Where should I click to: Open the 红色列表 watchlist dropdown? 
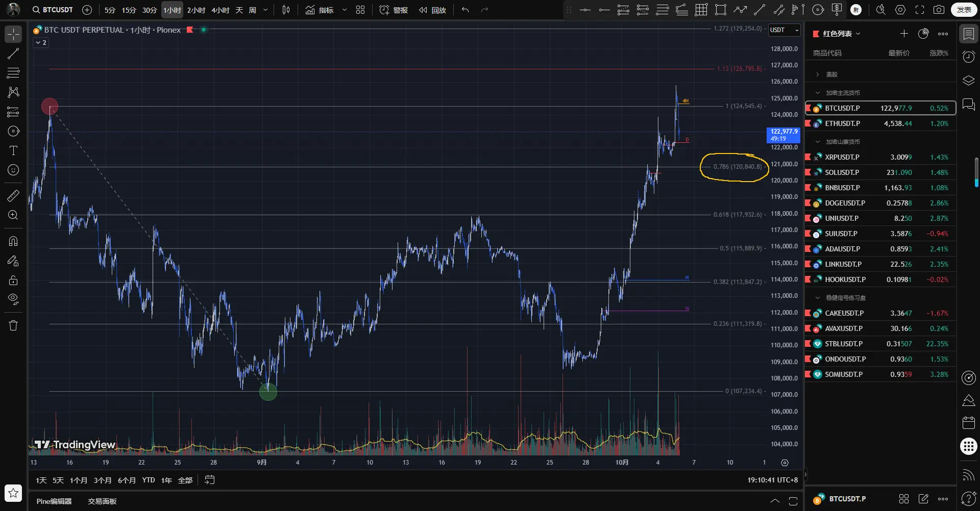click(x=841, y=34)
